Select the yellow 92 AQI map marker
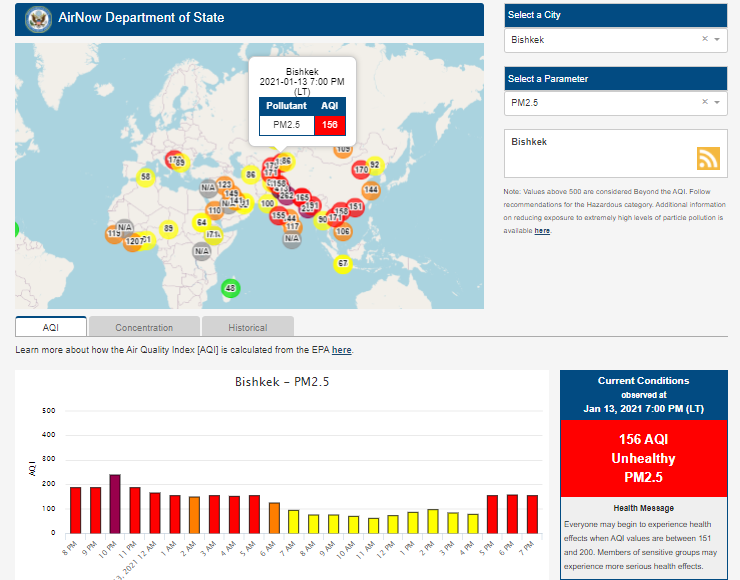This screenshot has width=740, height=580. 375,165
